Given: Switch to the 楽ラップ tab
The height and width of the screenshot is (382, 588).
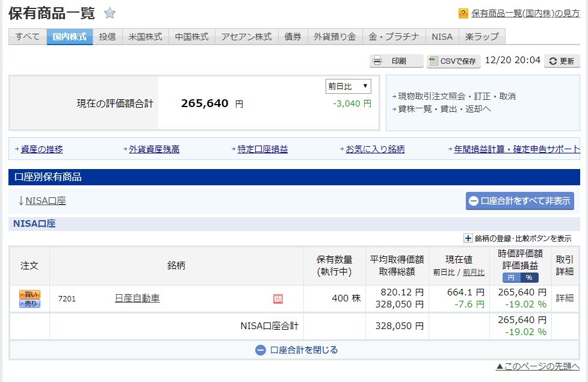Looking at the screenshot, I should pyautogui.click(x=482, y=37).
